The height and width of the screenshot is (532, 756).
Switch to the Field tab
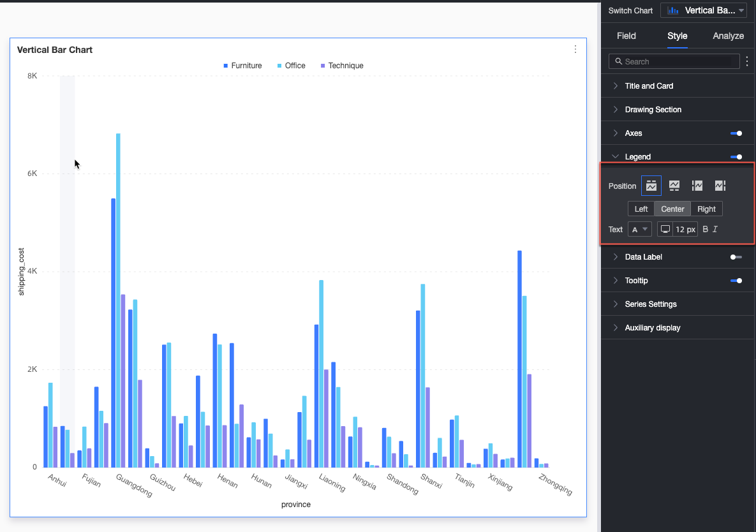coord(626,36)
